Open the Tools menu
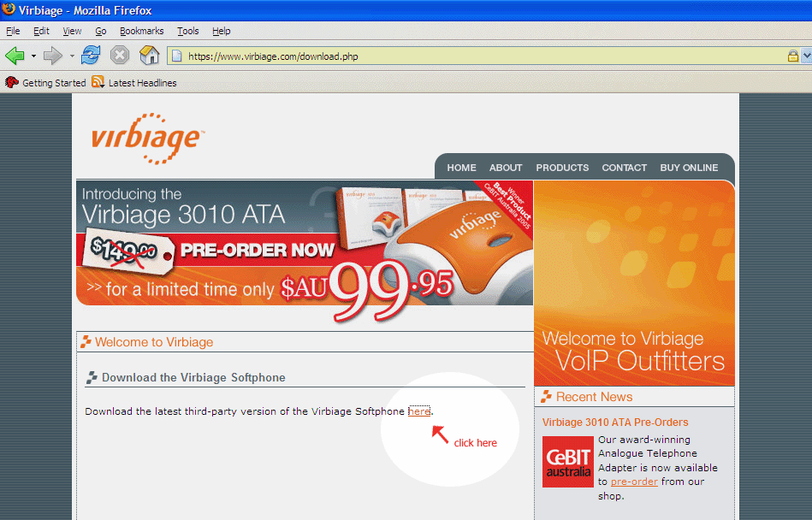812x520 pixels. click(188, 31)
